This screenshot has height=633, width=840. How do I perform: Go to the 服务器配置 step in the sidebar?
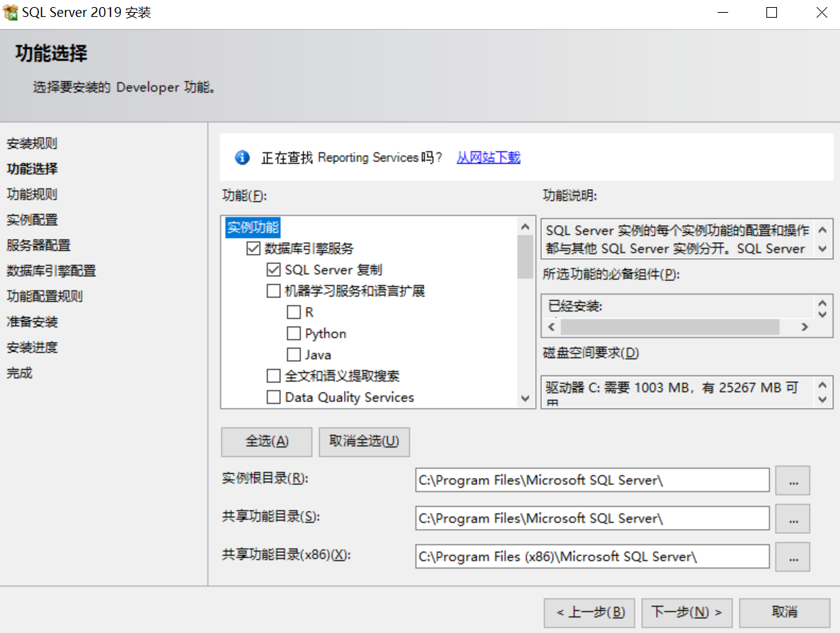(x=39, y=246)
